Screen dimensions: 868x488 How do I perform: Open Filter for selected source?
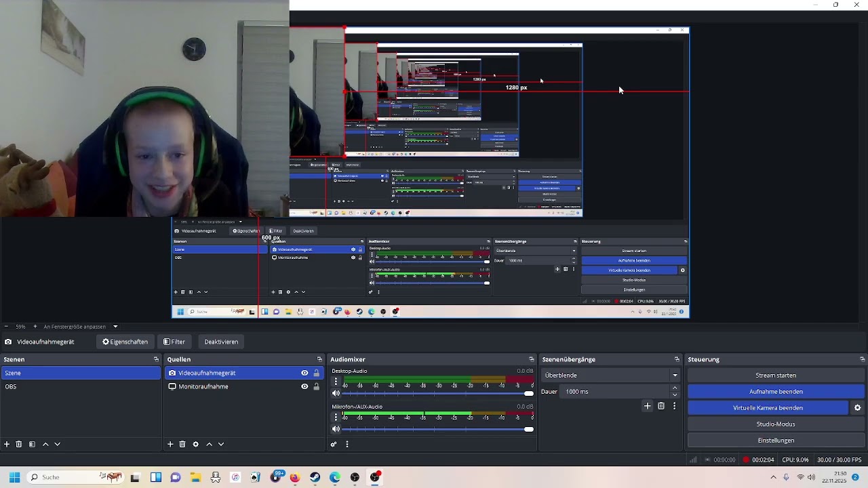click(x=174, y=342)
